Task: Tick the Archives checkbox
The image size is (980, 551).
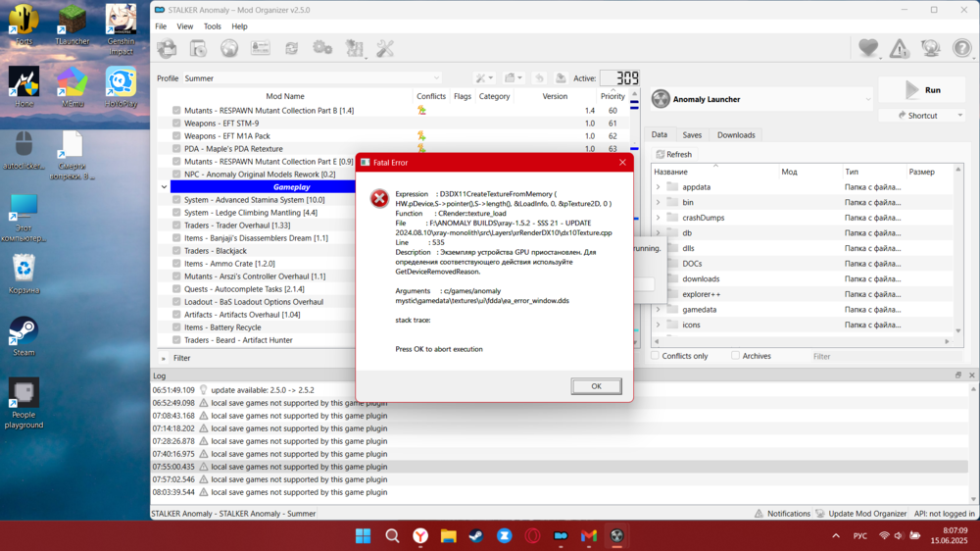Action: click(x=736, y=356)
